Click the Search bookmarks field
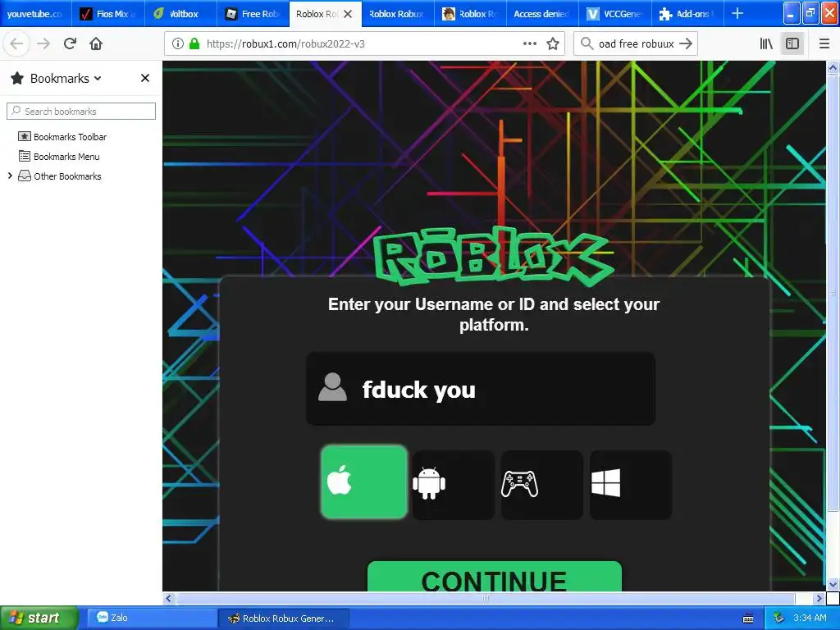Screen dimensions: 840x630 (81, 111)
